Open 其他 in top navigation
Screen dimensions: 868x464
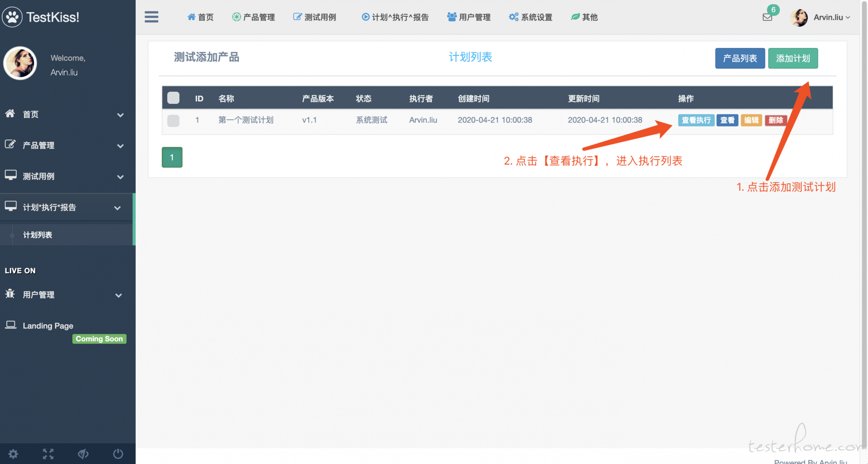point(584,17)
